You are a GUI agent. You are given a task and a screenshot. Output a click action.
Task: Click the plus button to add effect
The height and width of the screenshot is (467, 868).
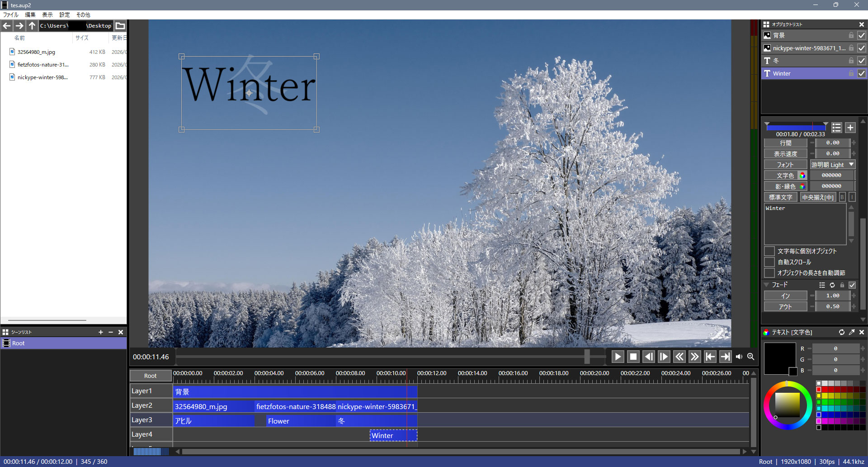coord(850,128)
